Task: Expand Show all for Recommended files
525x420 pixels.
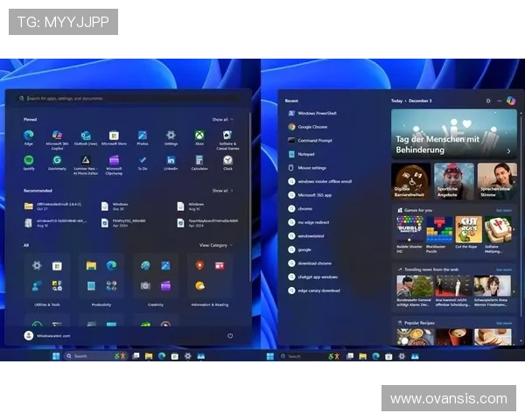Action: 222,190
